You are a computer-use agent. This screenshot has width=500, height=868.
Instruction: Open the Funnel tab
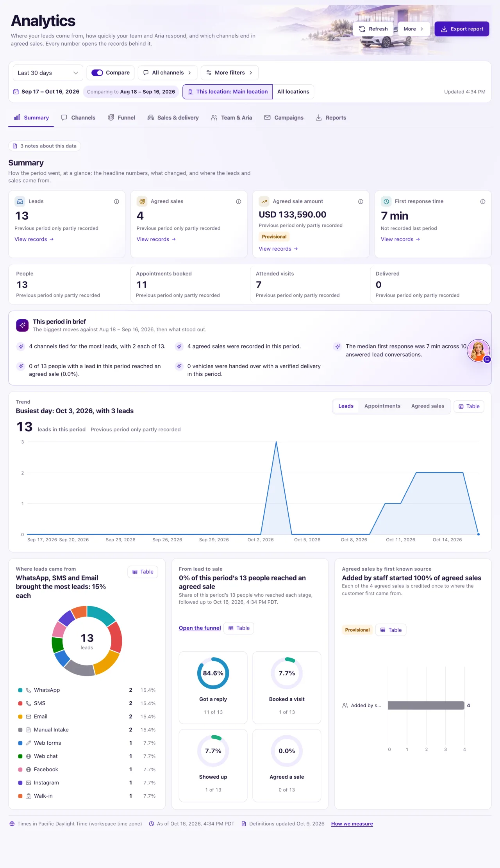coord(121,117)
